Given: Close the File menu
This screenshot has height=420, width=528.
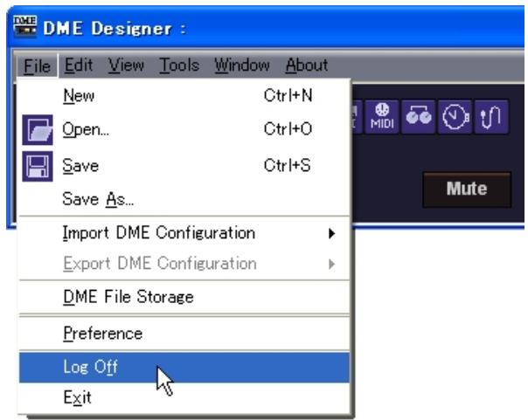Looking at the screenshot, I should [x=37, y=65].
